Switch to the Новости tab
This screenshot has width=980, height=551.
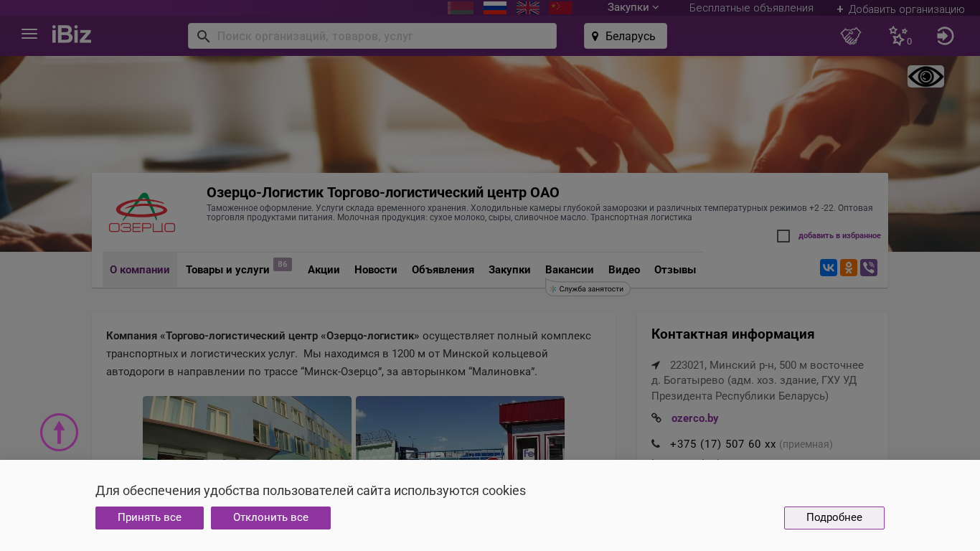(376, 270)
